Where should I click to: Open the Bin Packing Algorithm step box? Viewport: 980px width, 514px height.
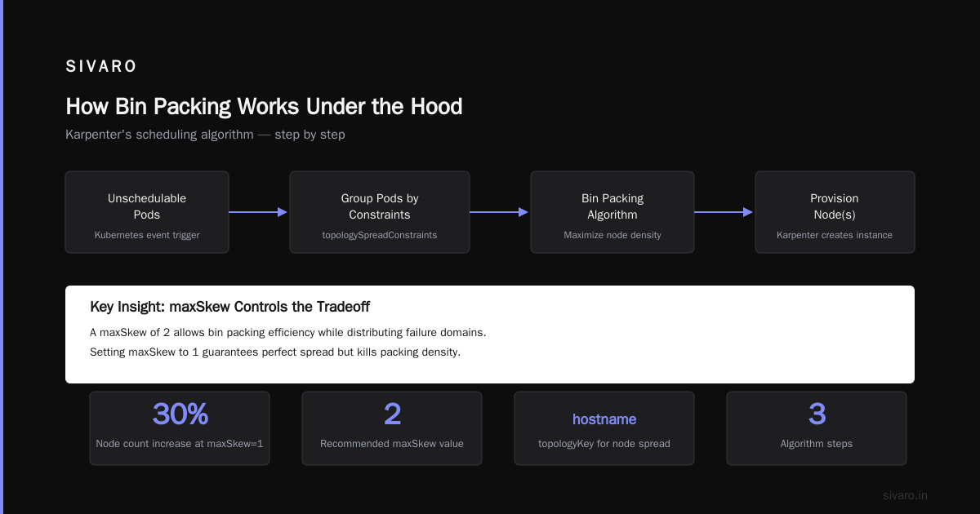click(x=612, y=212)
